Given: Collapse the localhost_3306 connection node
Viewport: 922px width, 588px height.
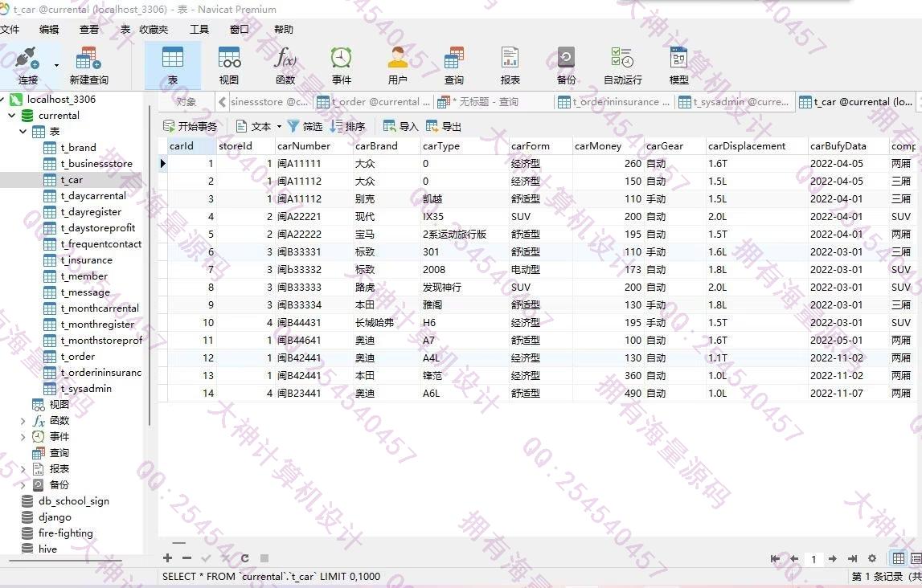Looking at the screenshot, I should 2,100.
